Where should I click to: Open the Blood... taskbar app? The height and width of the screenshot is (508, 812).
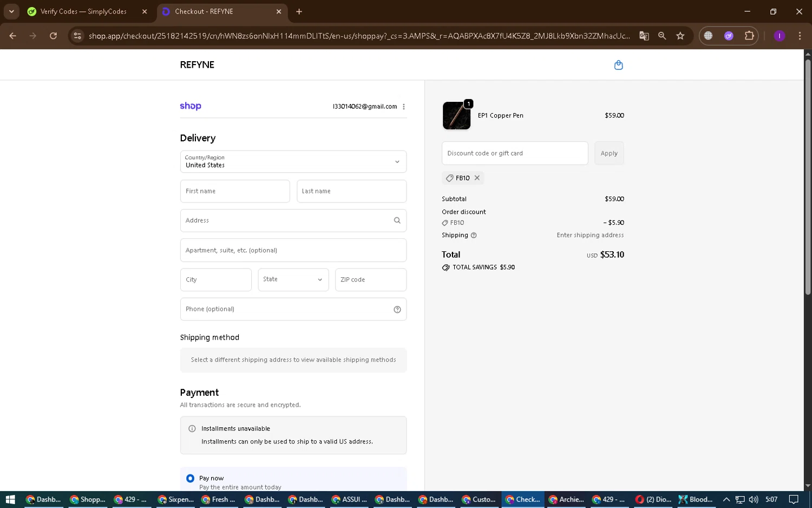(696, 499)
